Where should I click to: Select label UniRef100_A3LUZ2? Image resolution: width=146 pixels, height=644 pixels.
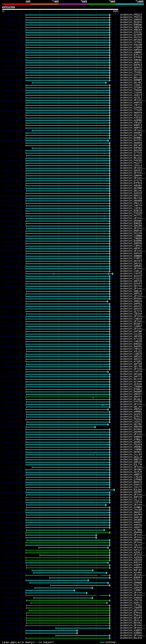pyautogui.click(x=131, y=352)
